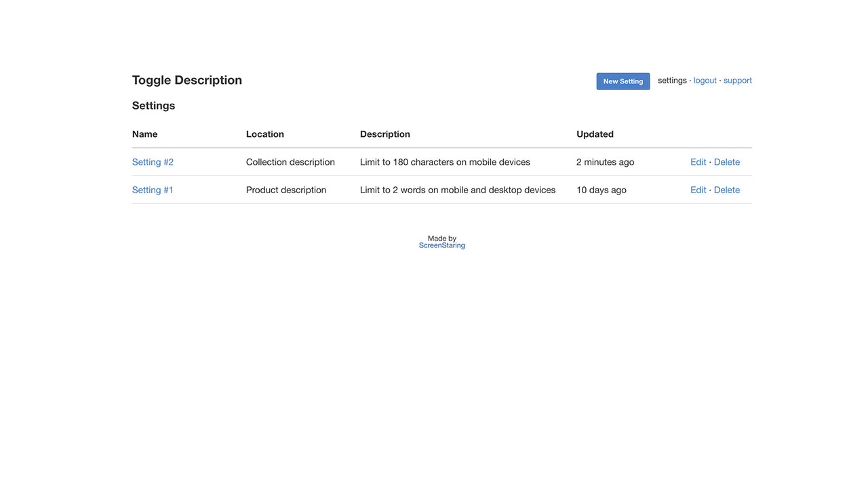The height and width of the screenshot is (488, 868).
Task: Open the support page
Action: [x=737, y=80]
